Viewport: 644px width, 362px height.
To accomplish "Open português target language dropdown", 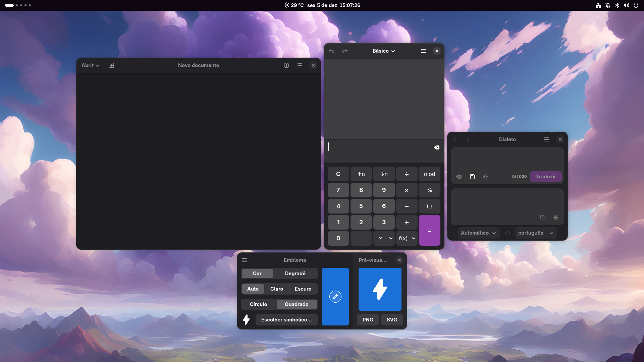I will [536, 233].
